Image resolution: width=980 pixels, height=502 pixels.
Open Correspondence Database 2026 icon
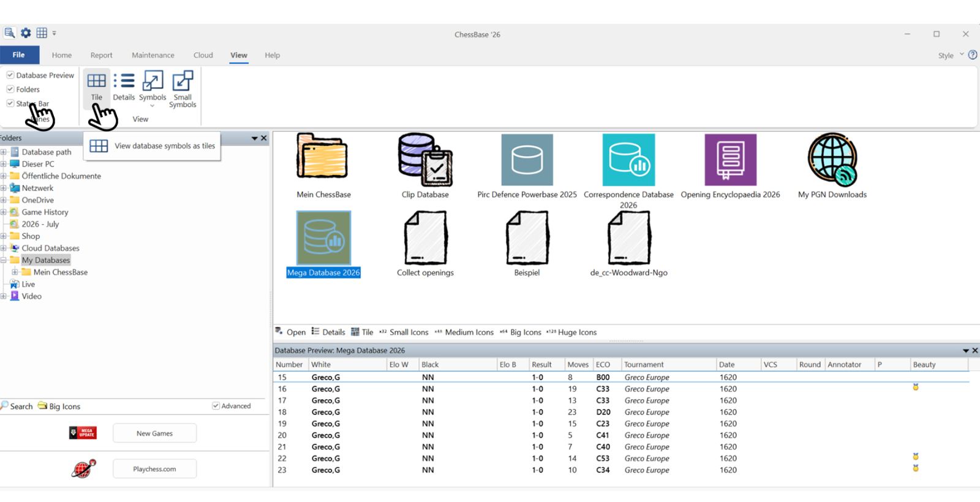628,160
